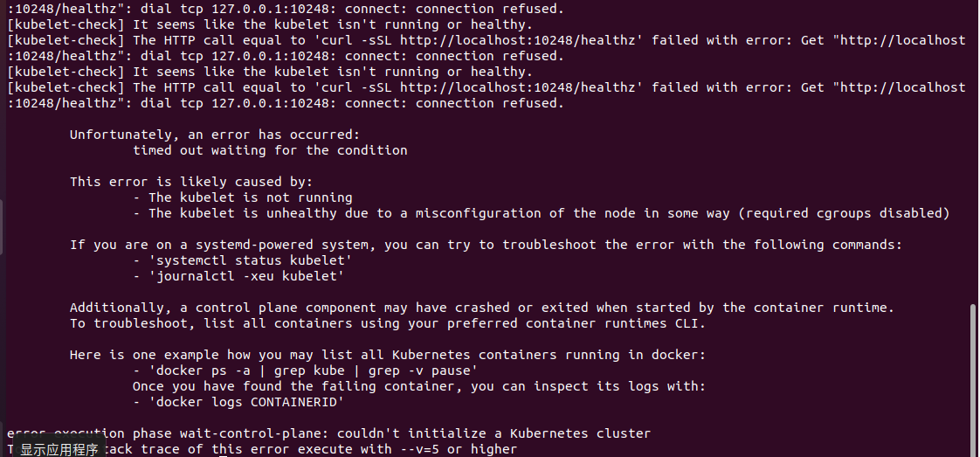Click the 'Additionally, a control plane component' line
The image size is (980, 457).
481,308
